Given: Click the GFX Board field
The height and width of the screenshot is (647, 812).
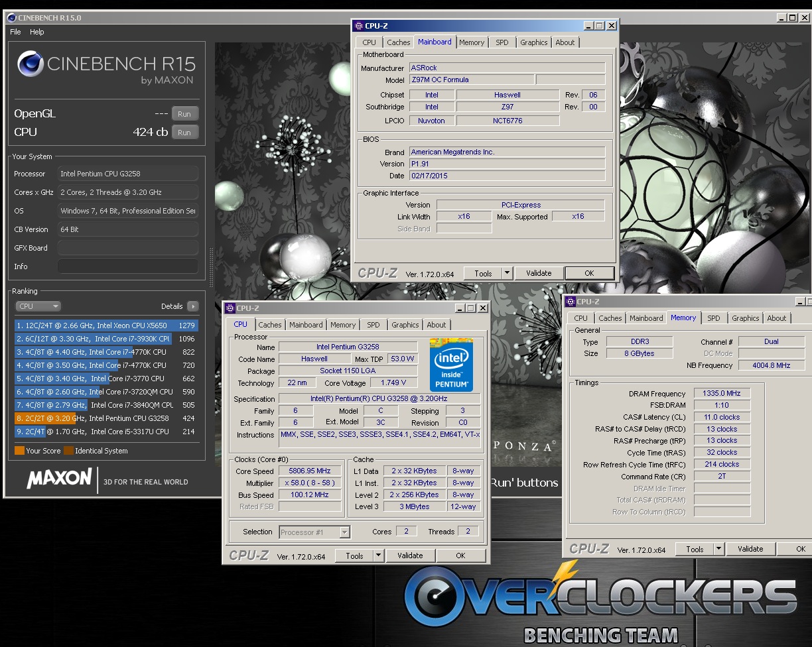Looking at the screenshot, I should point(128,248).
